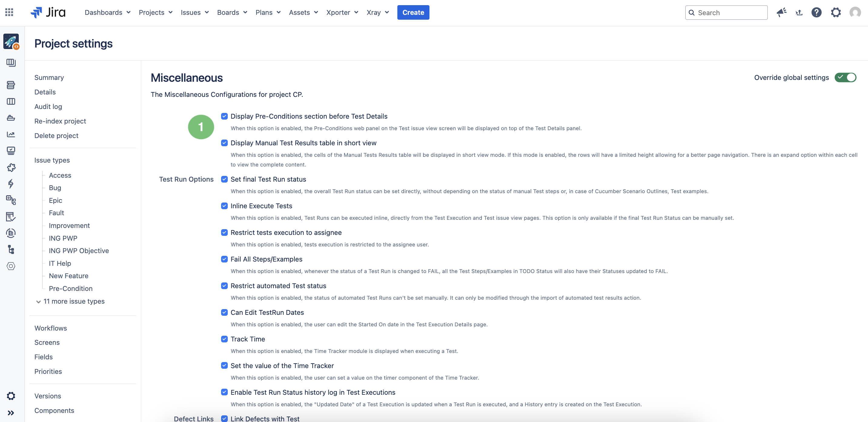Image resolution: width=868 pixels, height=422 pixels.
Task: Uncheck Fail All Steps/Examples
Action: pos(224,259)
